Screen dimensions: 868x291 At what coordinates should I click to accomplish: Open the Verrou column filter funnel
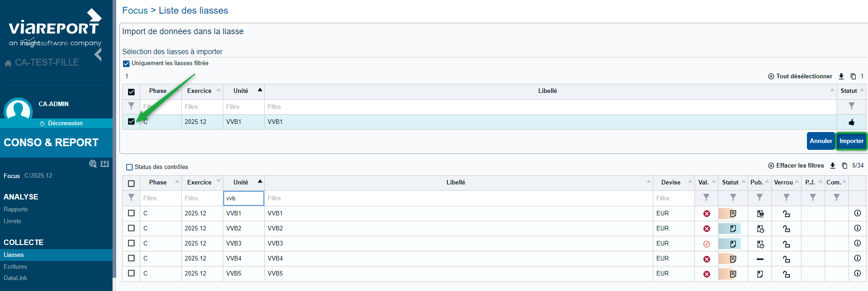[786, 197]
